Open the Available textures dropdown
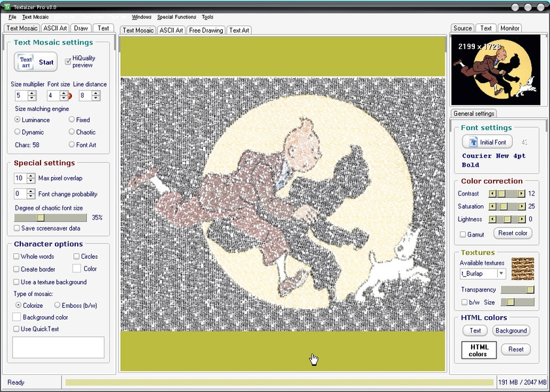Viewport: 550px width, 392px height. point(501,274)
